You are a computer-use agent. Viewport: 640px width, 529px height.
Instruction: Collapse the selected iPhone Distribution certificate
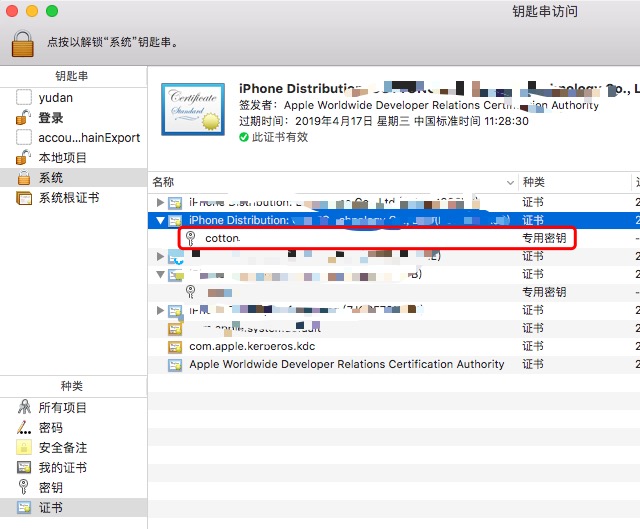(160, 220)
